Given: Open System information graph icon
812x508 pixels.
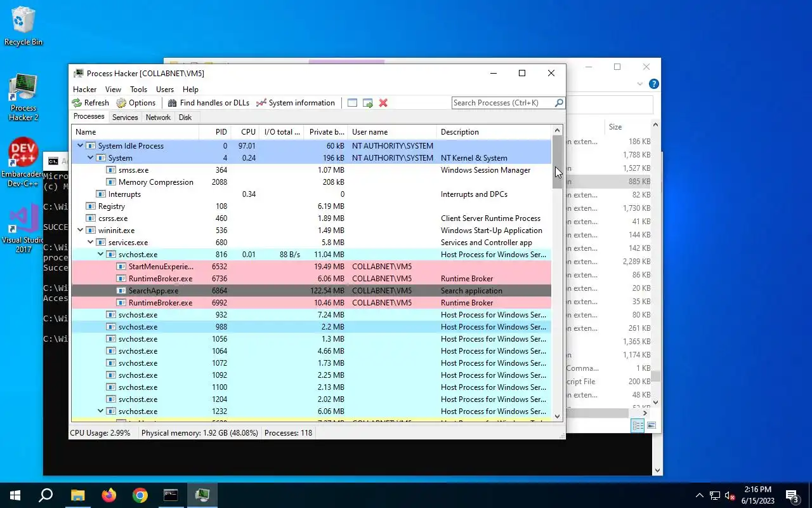Looking at the screenshot, I should pyautogui.click(x=261, y=103).
